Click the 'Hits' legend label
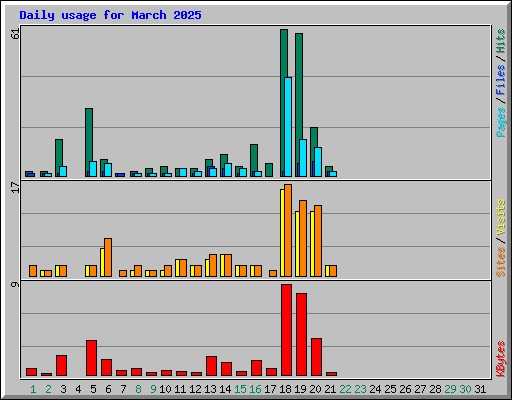The image size is (512, 400). click(500, 41)
